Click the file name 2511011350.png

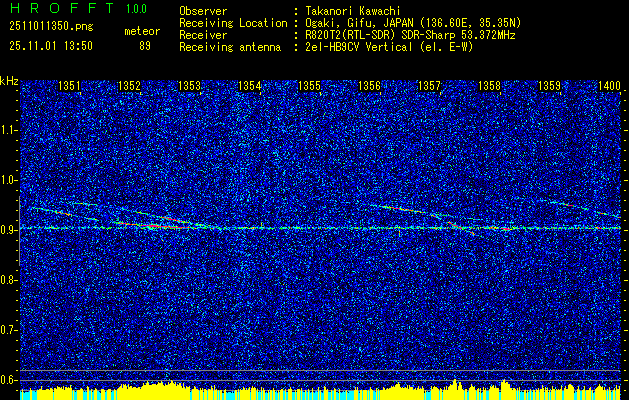(x=51, y=27)
